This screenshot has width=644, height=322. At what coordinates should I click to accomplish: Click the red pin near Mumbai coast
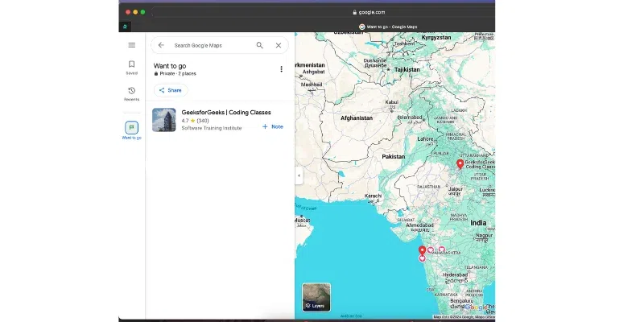pos(422,251)
